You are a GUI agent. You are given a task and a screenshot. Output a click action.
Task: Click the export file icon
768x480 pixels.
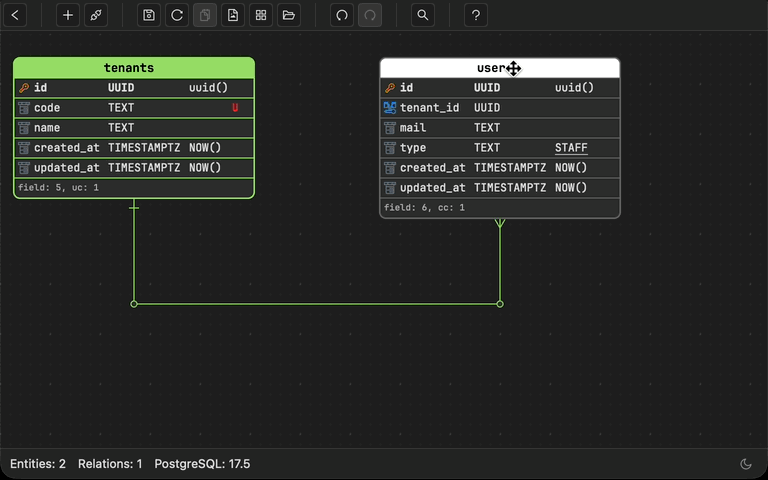pos(232,15)
